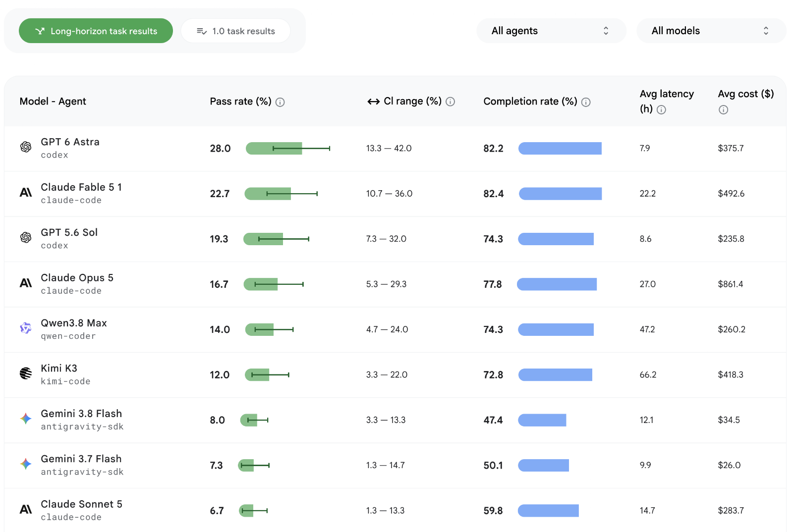Click the blue completion bar for Claude Opus 5
The width and height of the screenshot is (793, 532).
pos(557,284)
